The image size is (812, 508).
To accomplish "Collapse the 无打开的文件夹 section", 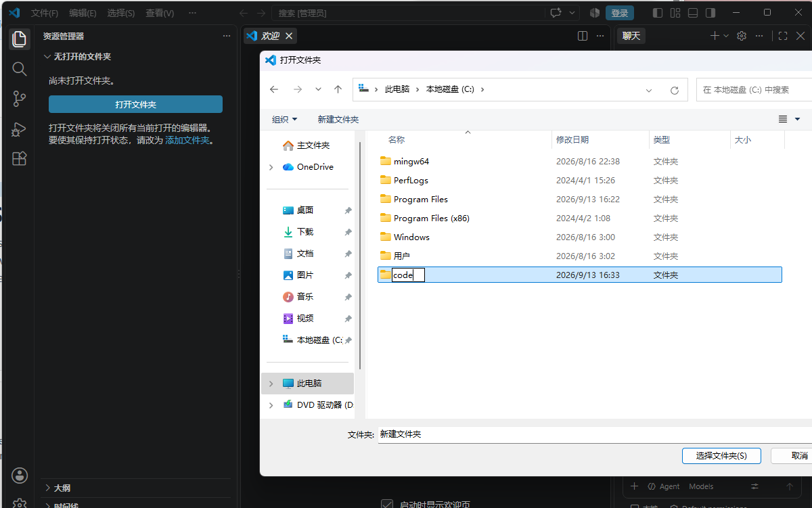I will [x=47, y=57].
